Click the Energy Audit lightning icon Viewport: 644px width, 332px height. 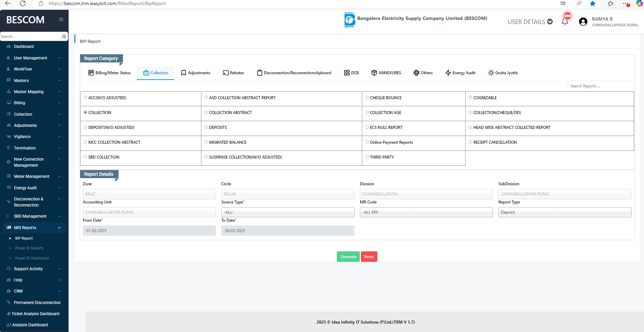point(448,73)
